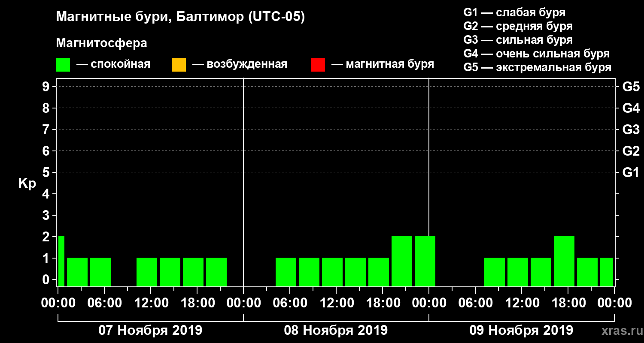Image resolution: width=644 pixels, height=343 pixels.
Task: Click the '12:00' time label under 07 Ноября
Action: [x=151, y=303]
